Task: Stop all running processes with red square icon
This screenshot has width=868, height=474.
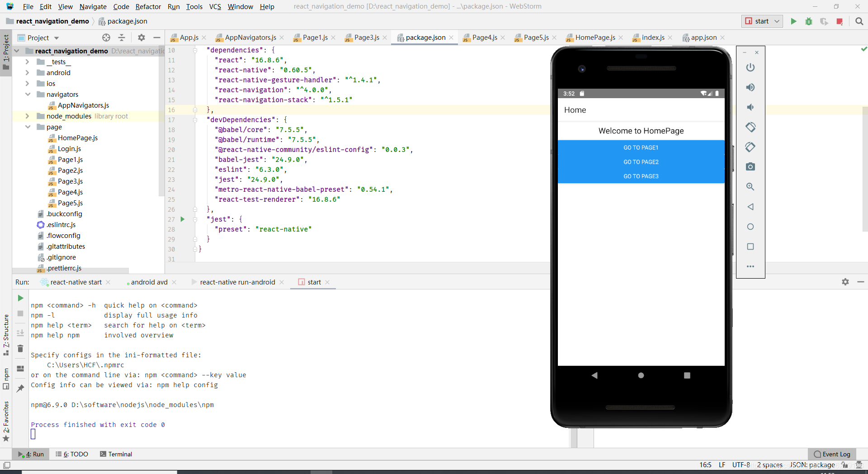Action: coord(840,21)
